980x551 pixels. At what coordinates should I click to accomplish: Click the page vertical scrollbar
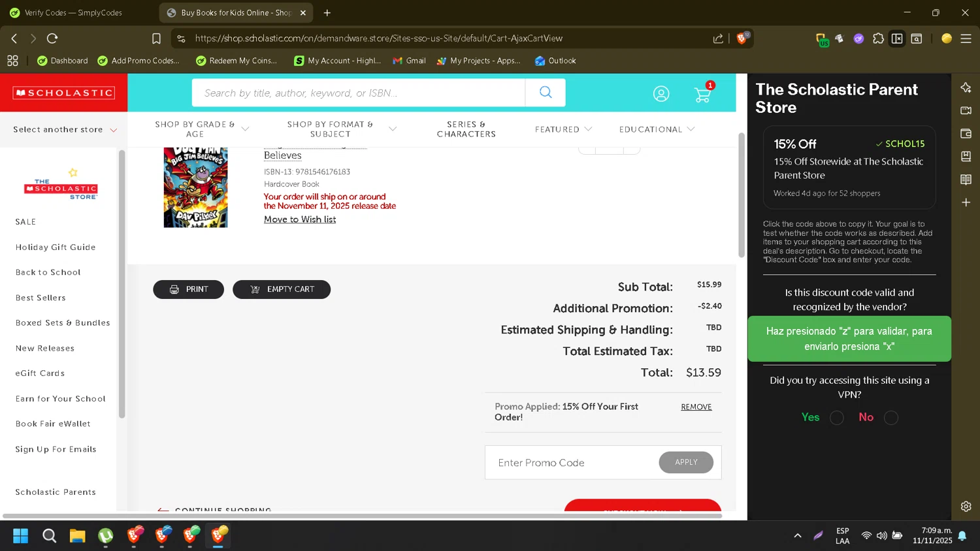pyautogui.click(x=742, y=195)
